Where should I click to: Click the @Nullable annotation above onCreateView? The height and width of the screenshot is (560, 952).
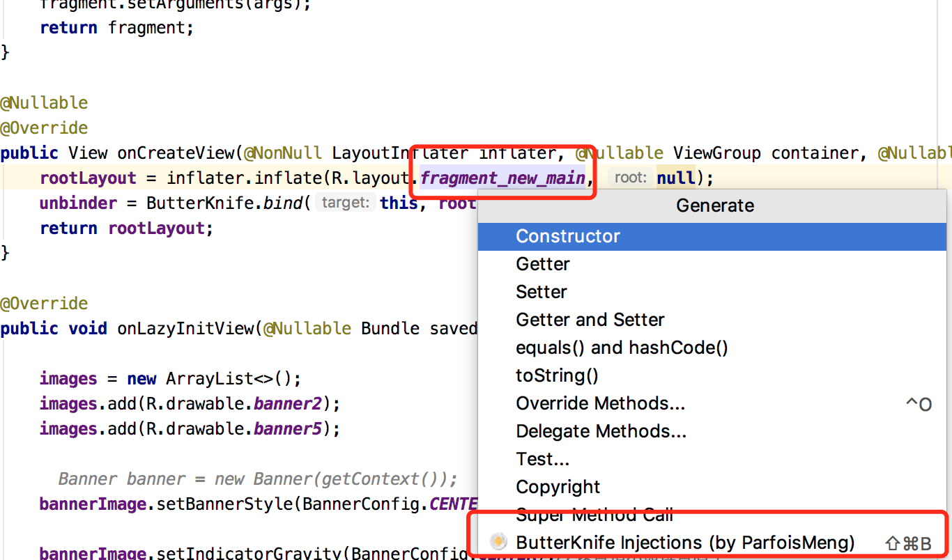click(44, 102)
